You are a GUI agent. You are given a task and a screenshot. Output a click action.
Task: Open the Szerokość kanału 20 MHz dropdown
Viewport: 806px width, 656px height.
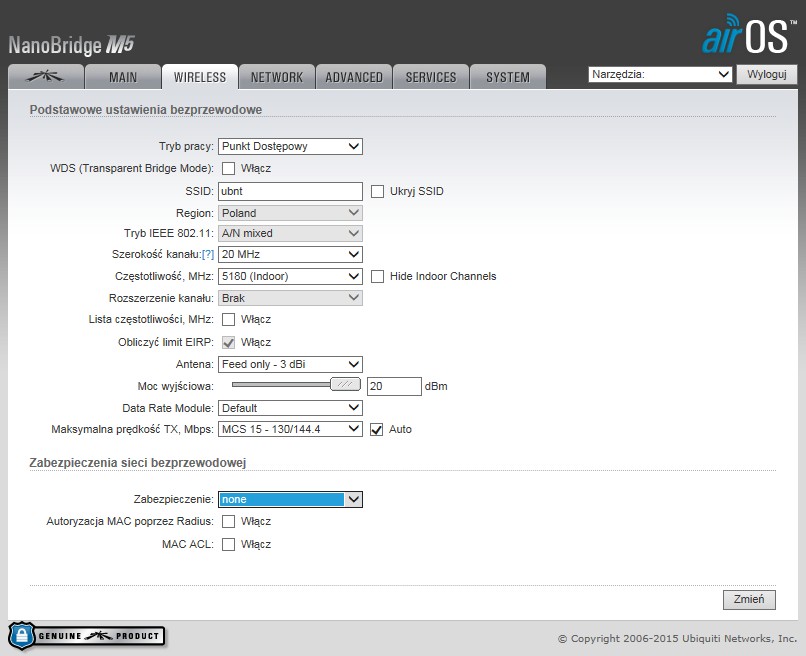[290, 254]
